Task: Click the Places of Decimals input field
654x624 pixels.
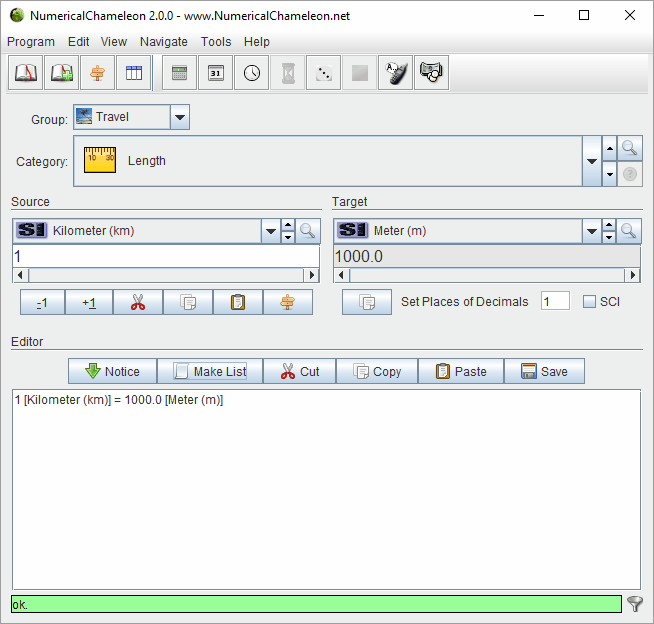Action: pyautogui.click(x=555, y=301)
